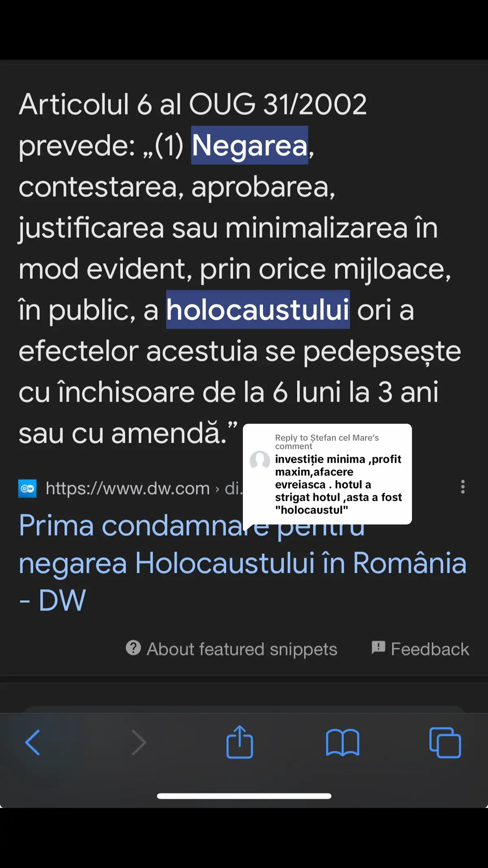Open three-dot menu beside dw.com result

click(x=463, y=487)
